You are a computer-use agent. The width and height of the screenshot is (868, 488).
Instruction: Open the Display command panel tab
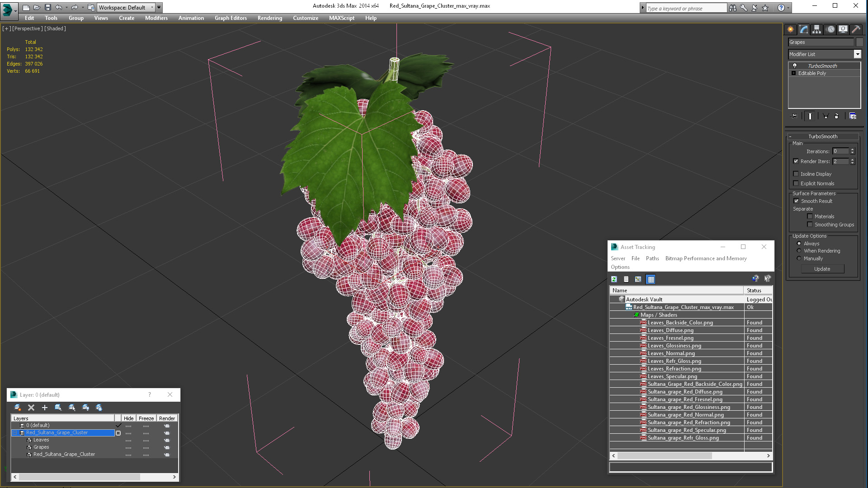843,29
